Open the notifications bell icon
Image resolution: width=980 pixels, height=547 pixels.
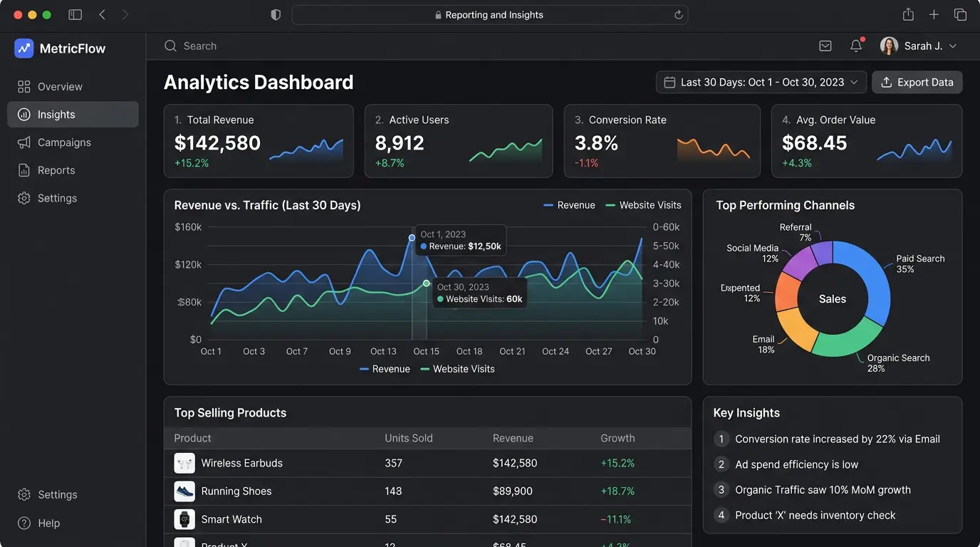[856, 46]
